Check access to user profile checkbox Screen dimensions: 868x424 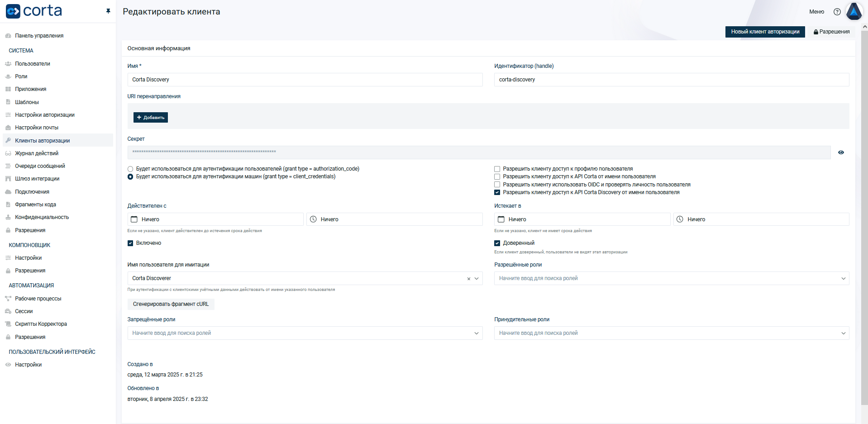coord(497,169)
